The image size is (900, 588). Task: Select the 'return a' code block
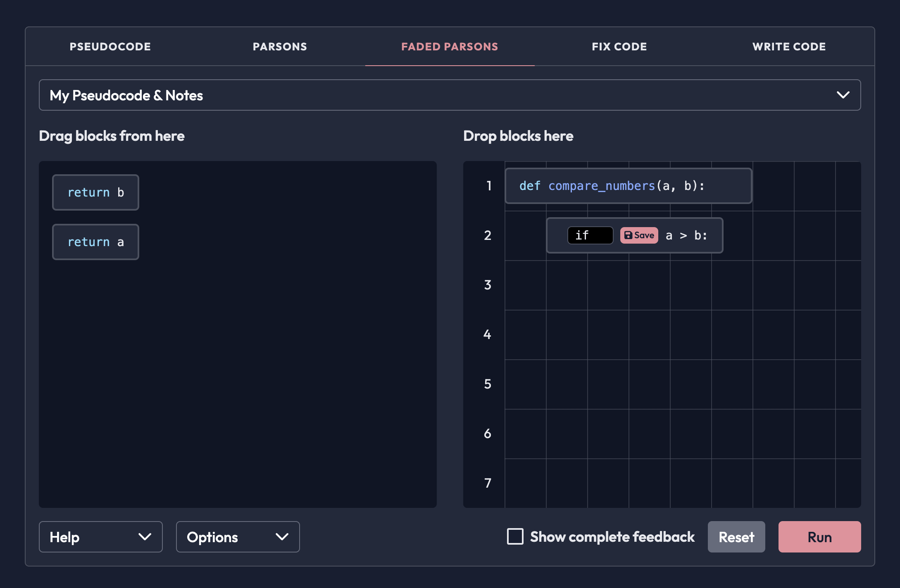pyautogui.click(x=95, y=242)
